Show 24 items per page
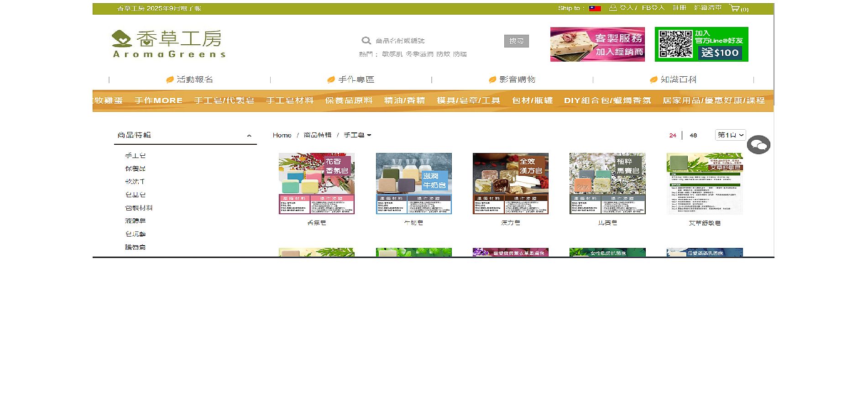 tap(673, 135)
